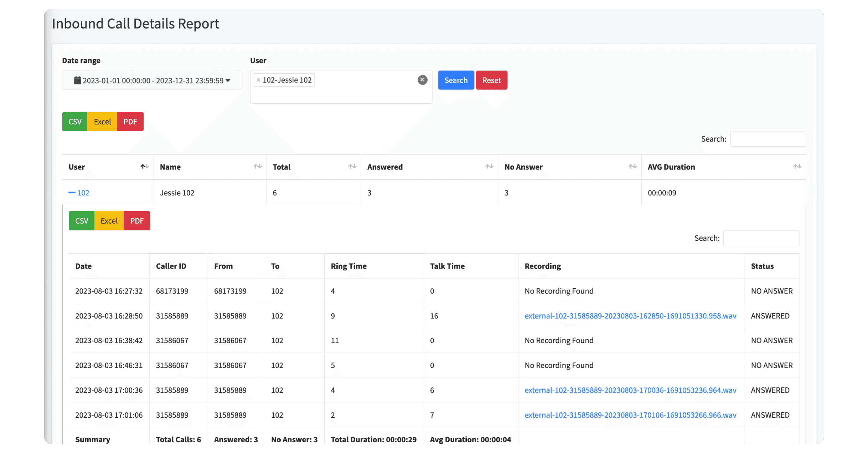Remove the 102-Jessie 102 user tag

point(258,80)
